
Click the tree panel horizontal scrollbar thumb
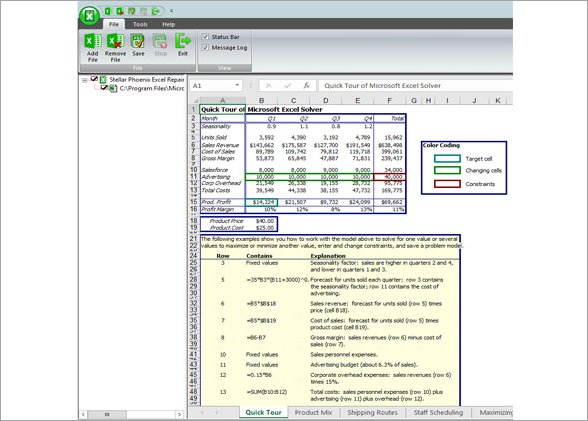pos(107,414)
